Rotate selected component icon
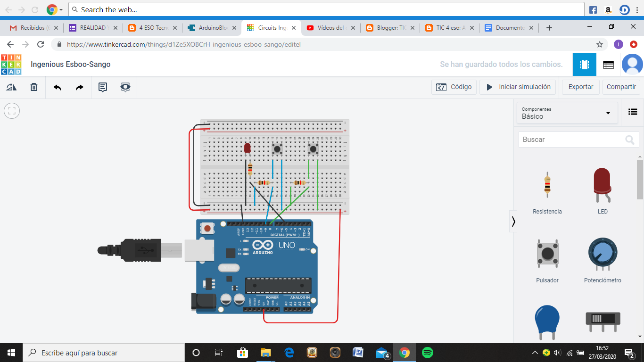Screen dimensions: 644x362 tap(11, 87)
